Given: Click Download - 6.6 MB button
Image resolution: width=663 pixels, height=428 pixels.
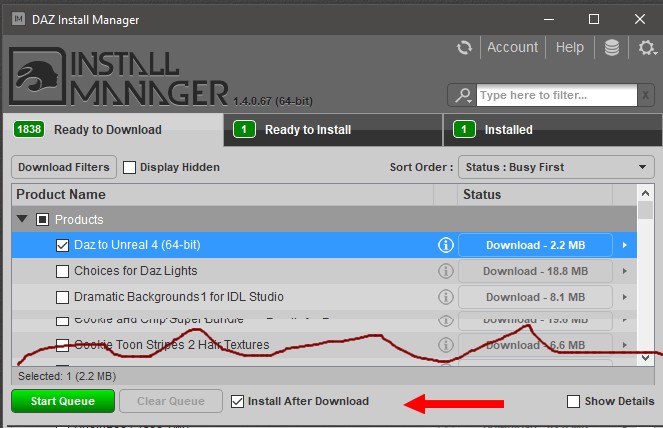Looking at the screenshot, I should point(535,345).
